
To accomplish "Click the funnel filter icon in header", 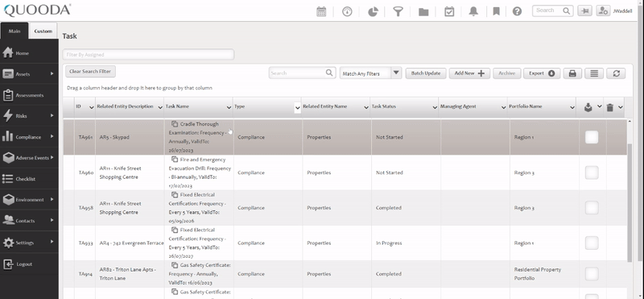I will tap(398, 11).
